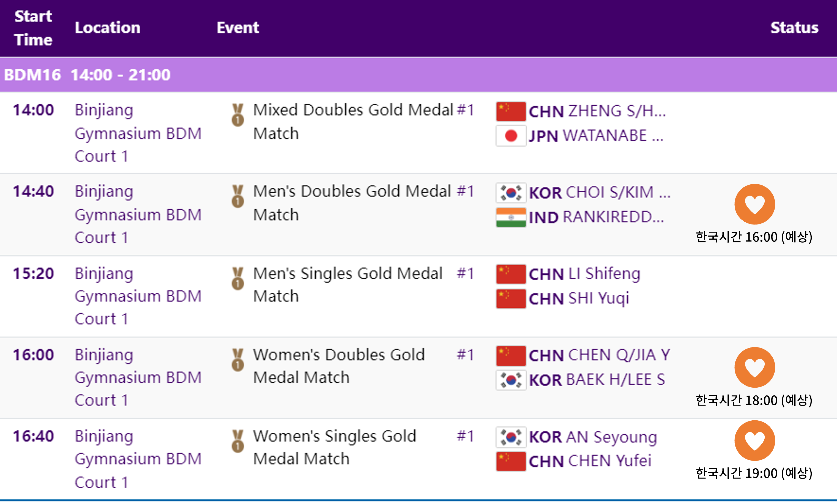The image size is (837, 504).
Task: Open the Women's Singles Gold Medal Match link
Action: (335, 448)
